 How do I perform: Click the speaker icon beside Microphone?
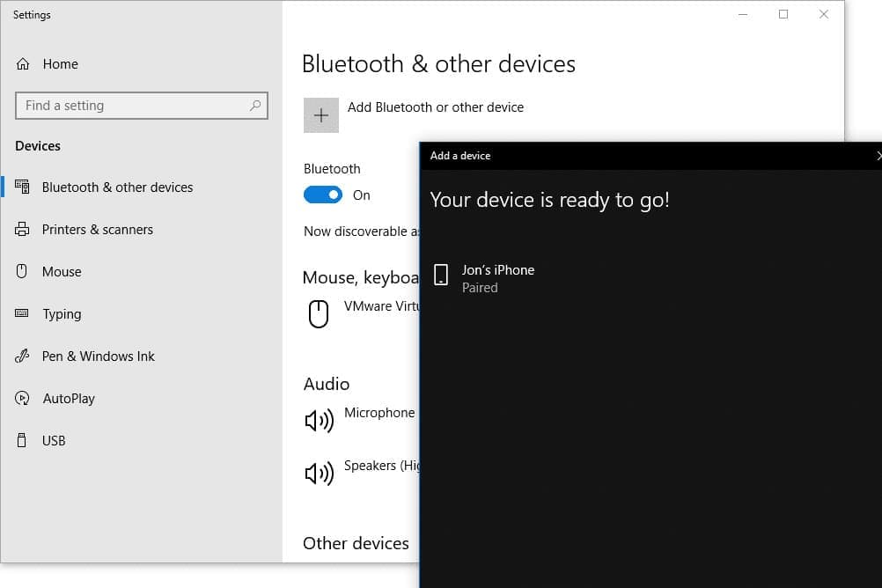click(319, 421)
